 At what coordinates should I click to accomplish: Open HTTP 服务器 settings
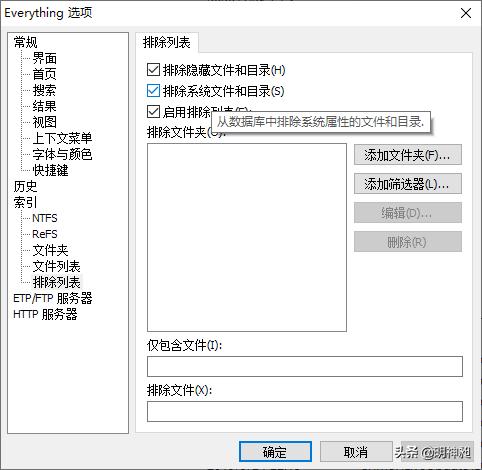coord(45,314)
